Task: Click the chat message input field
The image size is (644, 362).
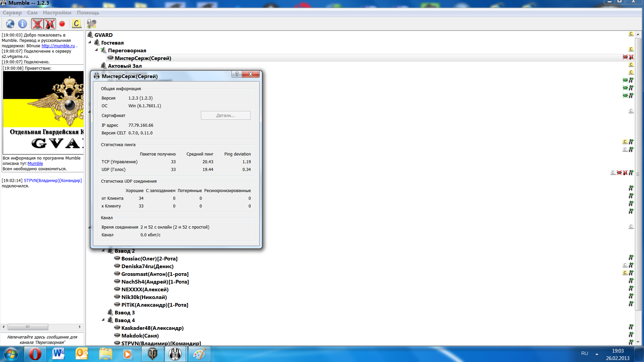Action: pyautogui.click(x=42, y=340)
